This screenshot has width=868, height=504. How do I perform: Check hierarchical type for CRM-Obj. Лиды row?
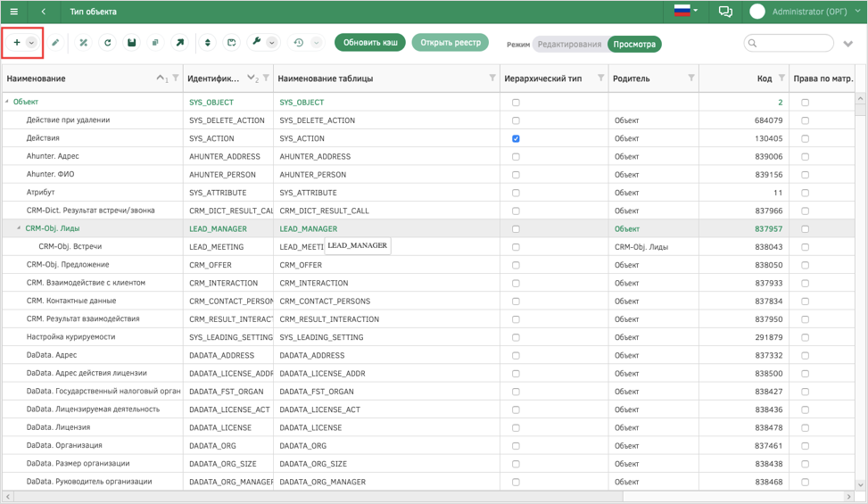pos(516,229)
